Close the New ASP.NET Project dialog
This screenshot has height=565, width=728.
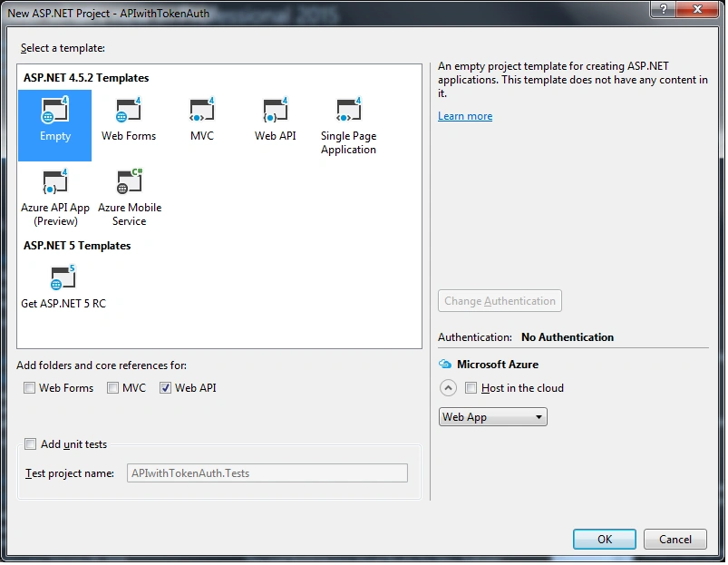(x=697, y=9)
